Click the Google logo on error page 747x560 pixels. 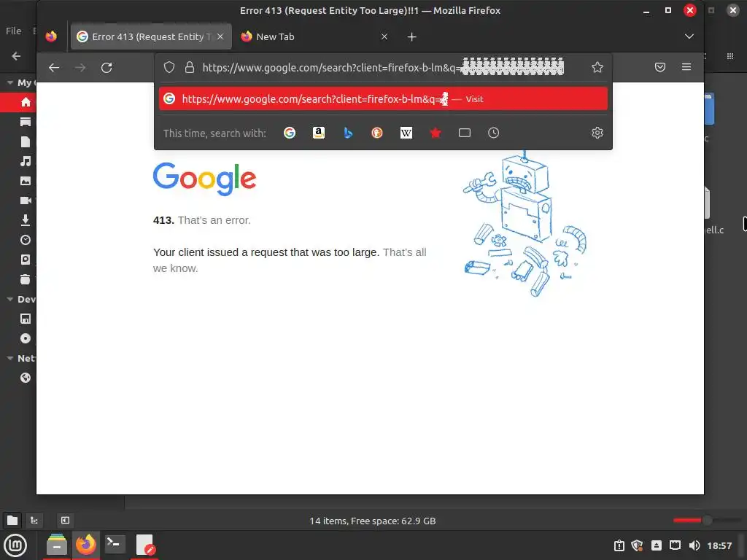(204, 179)
